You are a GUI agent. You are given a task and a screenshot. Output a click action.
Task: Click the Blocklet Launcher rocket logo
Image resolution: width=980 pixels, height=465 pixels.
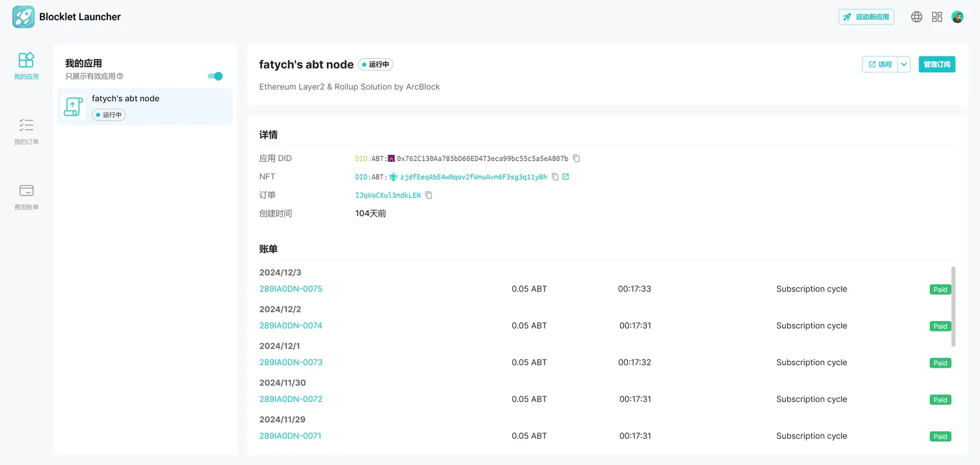click(23, 17)
